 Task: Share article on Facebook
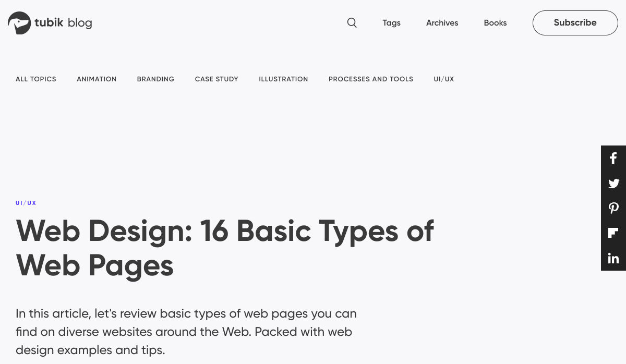tap(613, 158)
